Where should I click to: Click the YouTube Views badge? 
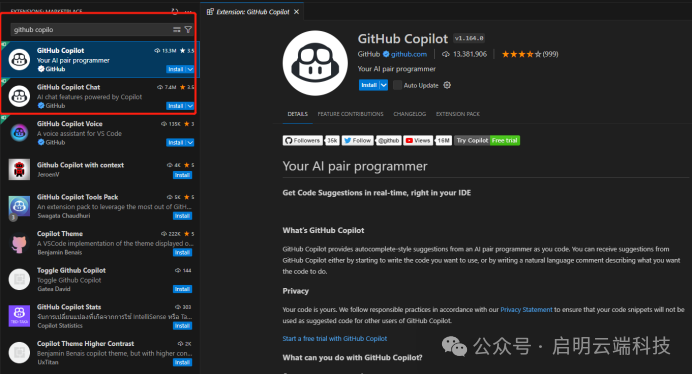[x=427, y=140]
